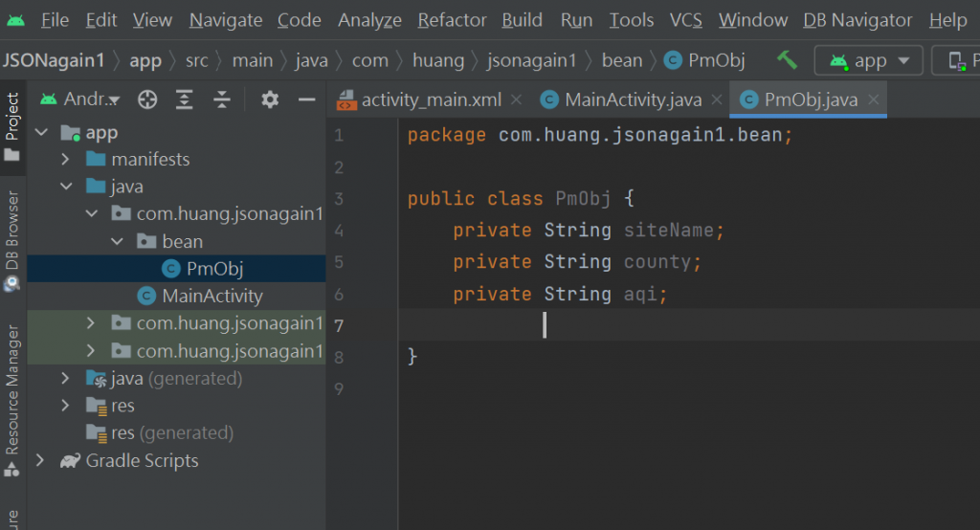Open the Code menu

point(300,21)
